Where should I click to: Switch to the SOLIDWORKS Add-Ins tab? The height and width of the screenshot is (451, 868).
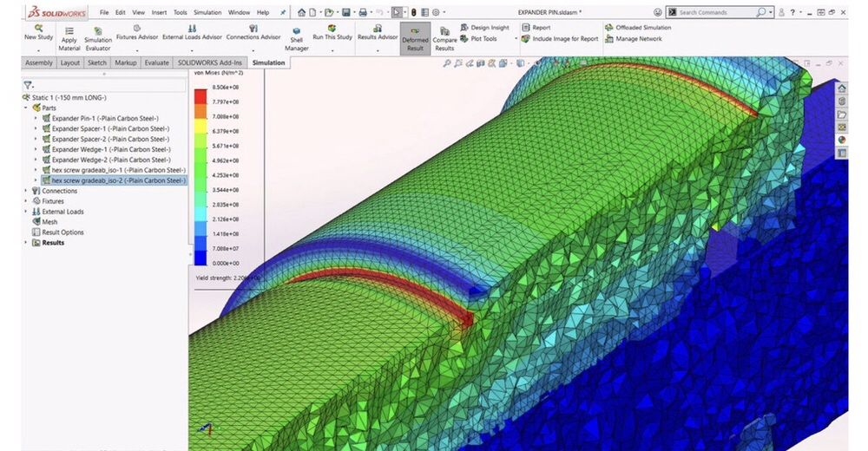(210, 63)
